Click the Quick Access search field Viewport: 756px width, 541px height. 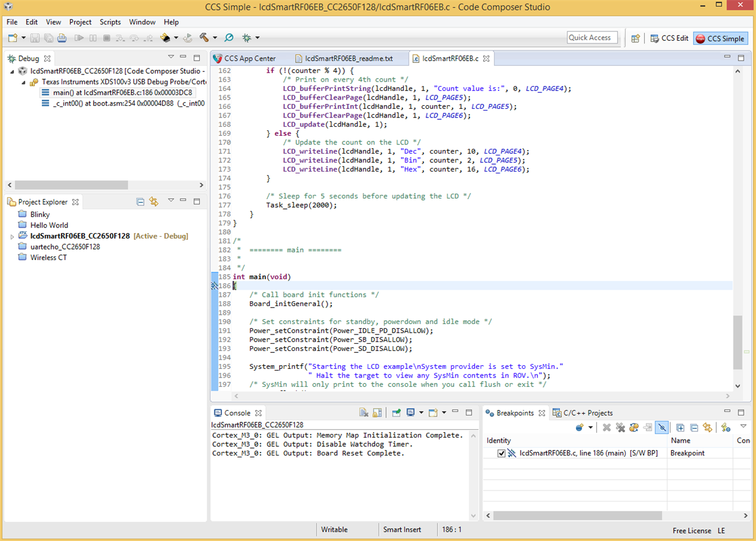(592, 38)
